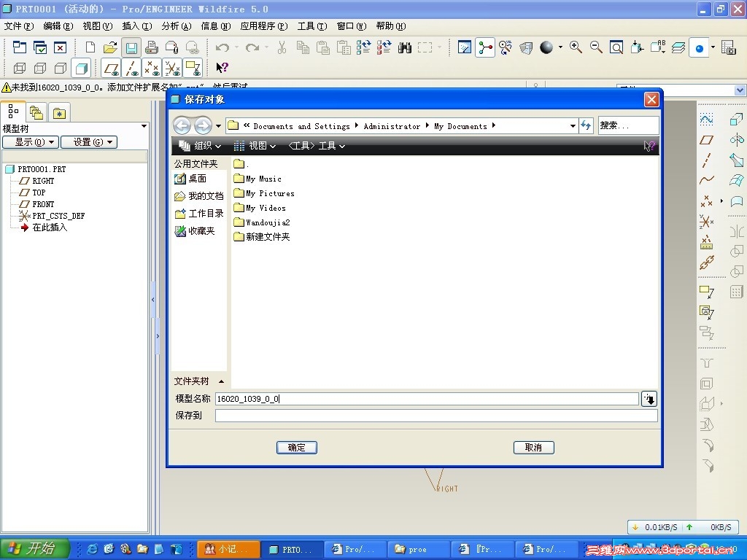
Task: Open the 设置 dropdown in model tree
Action: coord(88,142)
